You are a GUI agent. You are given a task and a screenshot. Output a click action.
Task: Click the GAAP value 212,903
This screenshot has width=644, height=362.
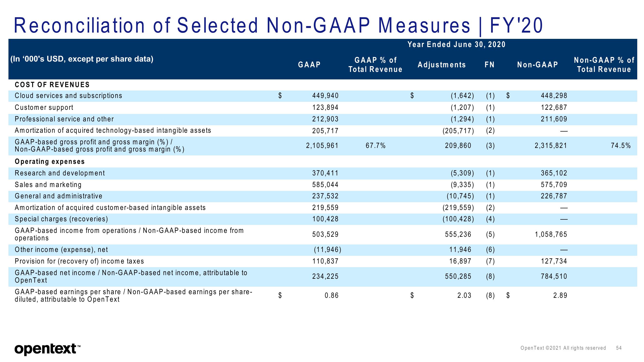click(325, 119)
